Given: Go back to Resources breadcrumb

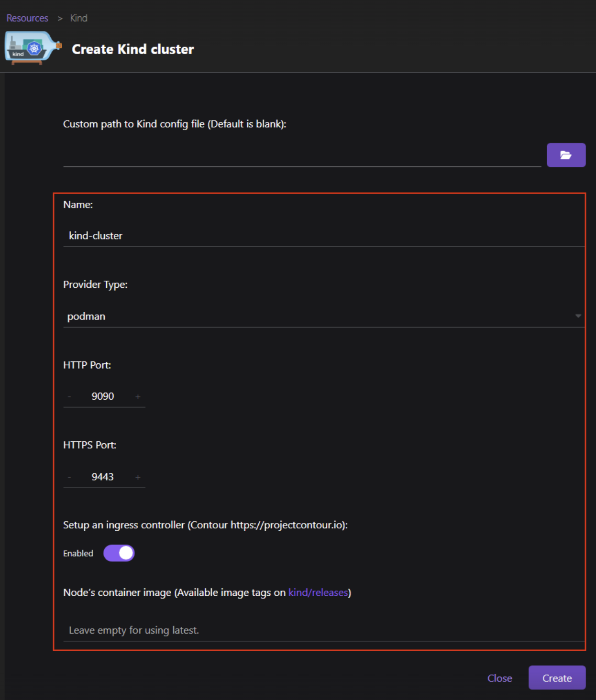Looking at the screenshot, I should pos(27,18).
